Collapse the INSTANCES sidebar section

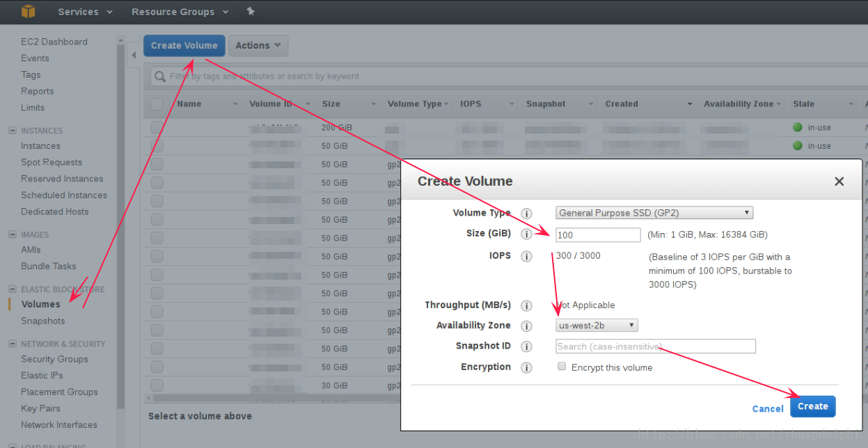pyautogui.click(x=12, y=130)
